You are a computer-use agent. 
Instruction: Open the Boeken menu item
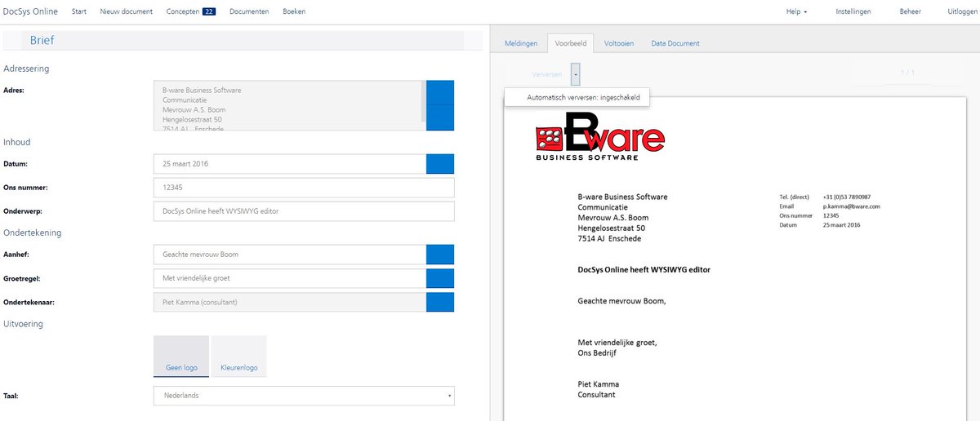(x=294, y=11)
